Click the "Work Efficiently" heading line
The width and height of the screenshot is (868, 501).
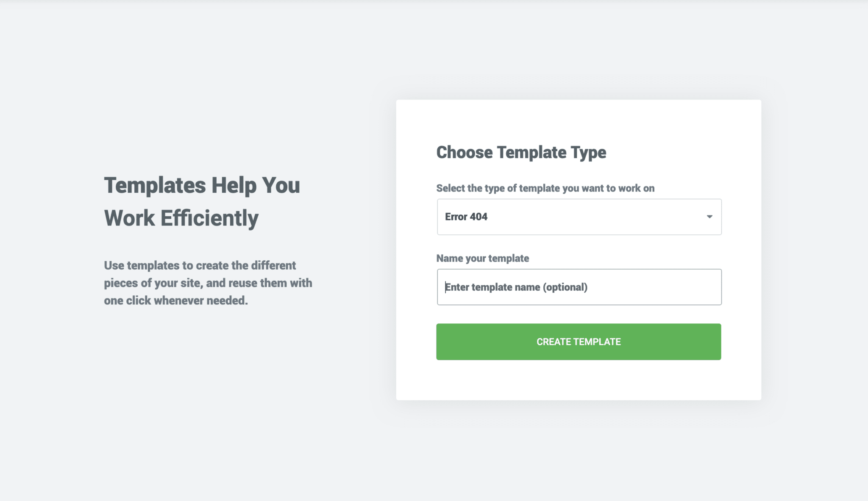pyautogui.click(x=181, y=218)
